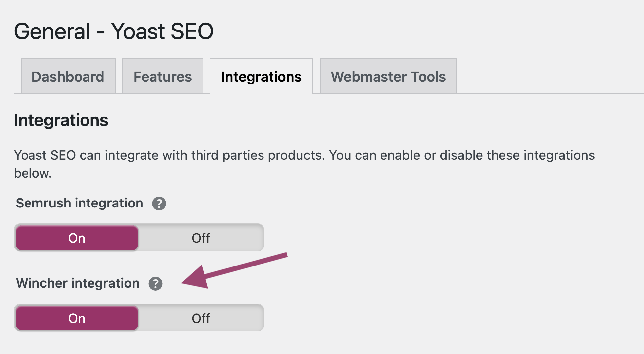Click the 'Wincher integration' label
This screenshot has height=354, width=644.
click(x=78, y=283)
